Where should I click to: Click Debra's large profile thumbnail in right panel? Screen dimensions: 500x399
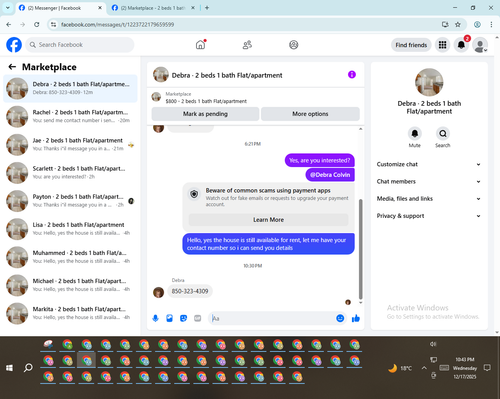coord(429,82)
